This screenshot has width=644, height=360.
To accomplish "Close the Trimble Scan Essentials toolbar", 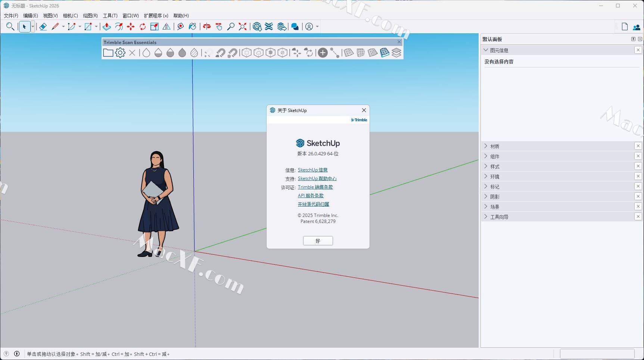I will click(399, 42).
